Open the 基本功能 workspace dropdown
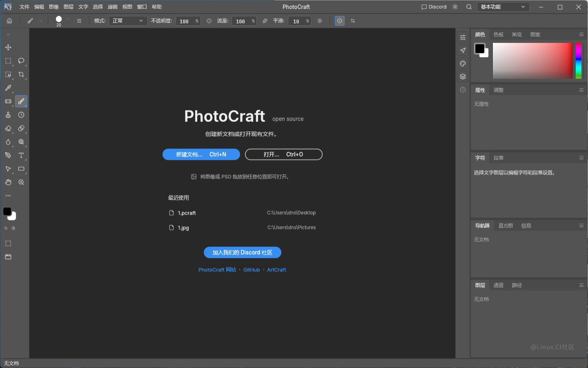 tap(503, 7)
